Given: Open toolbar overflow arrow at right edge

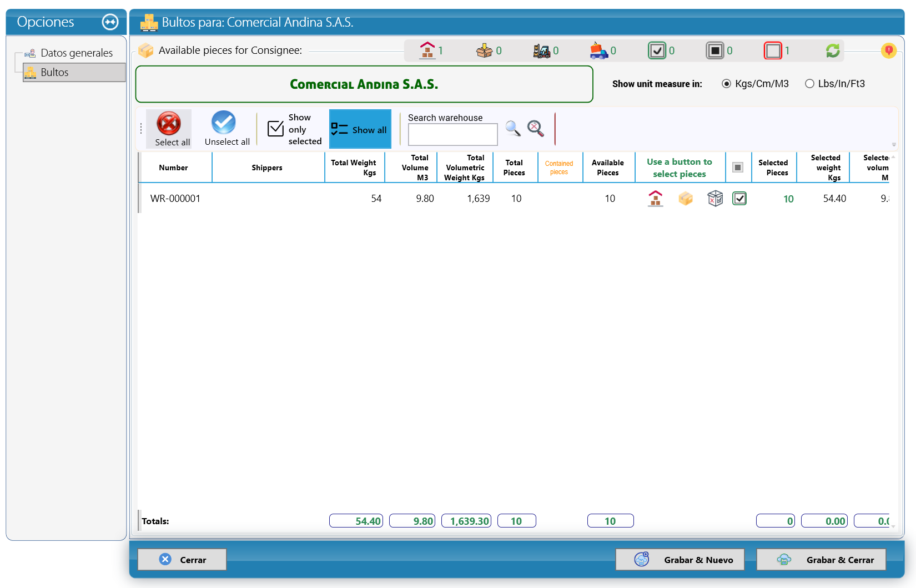Looking at the screenshot, I should [x=894, y=145].
